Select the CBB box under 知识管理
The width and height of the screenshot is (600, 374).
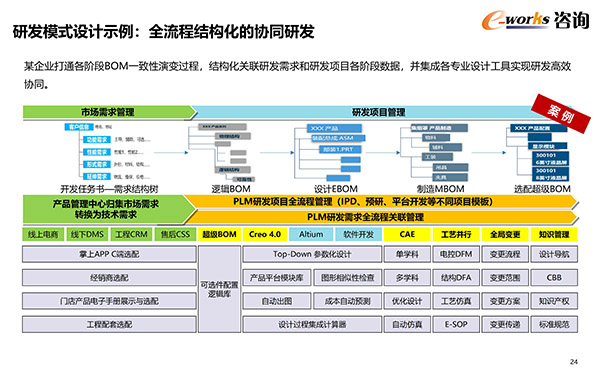pyautogui.click(x=554, y=278)
